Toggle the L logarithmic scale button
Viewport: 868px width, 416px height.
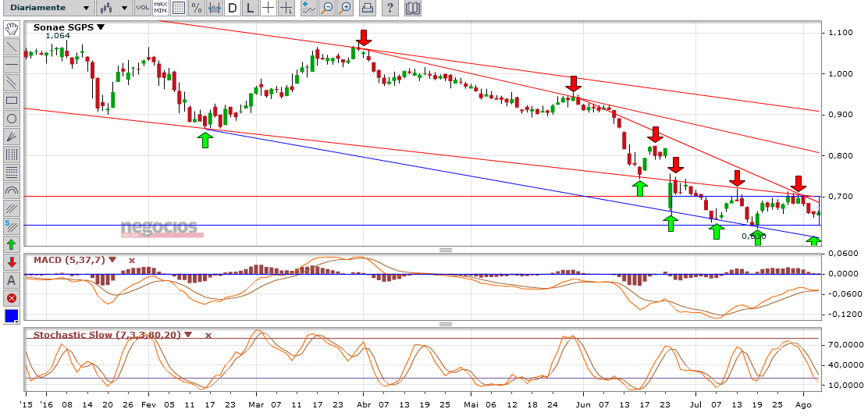pos(251,8)
